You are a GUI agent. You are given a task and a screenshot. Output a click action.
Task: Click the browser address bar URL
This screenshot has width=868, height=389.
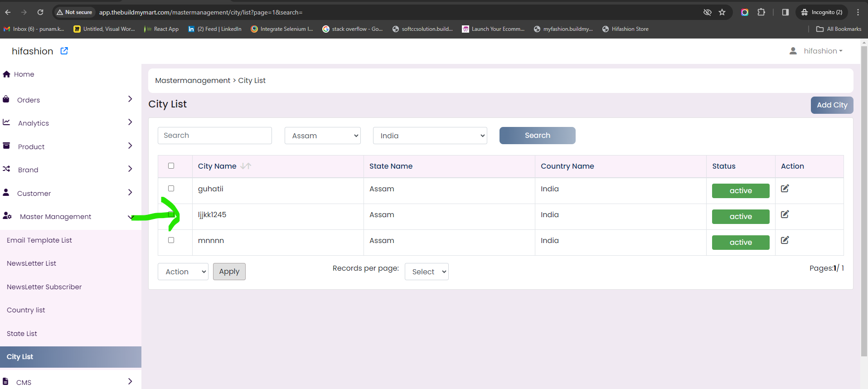click(x=201, y=12)
